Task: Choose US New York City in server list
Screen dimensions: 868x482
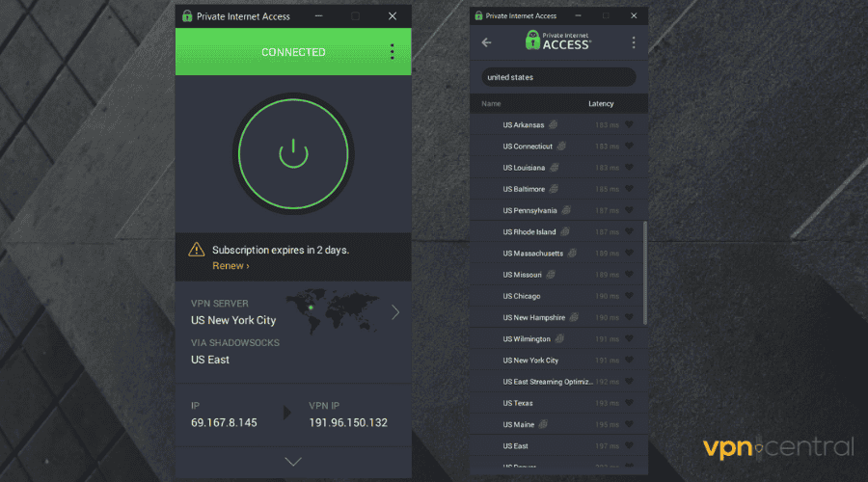Action: click(x=556, y=361)
